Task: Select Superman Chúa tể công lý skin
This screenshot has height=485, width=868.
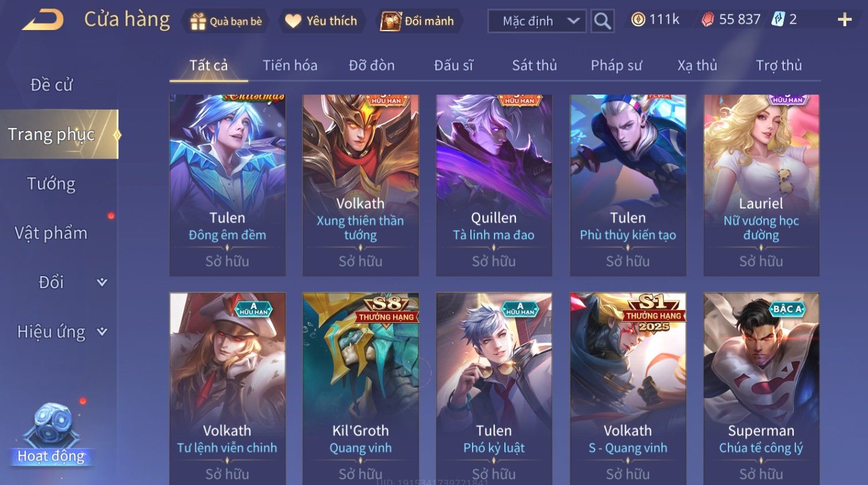Action: (761, 389)
